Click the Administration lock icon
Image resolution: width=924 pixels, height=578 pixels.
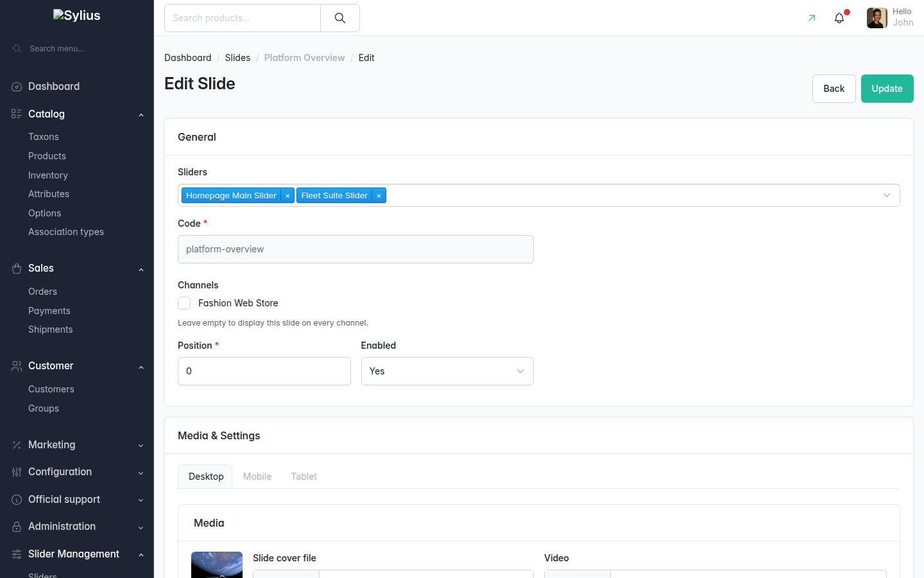coord(17,527)
